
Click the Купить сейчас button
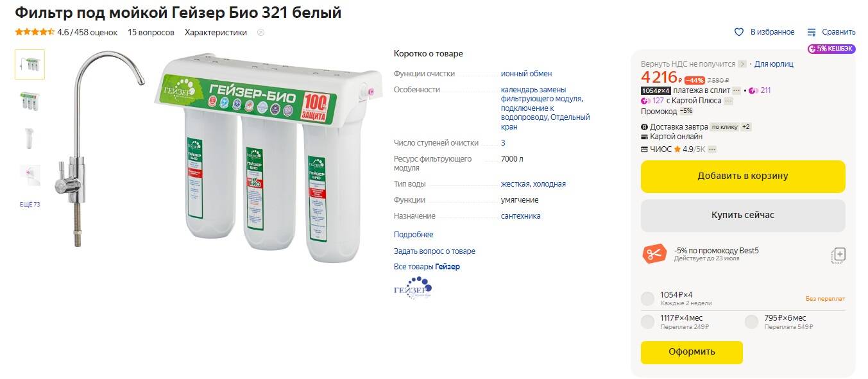(743, 215)
